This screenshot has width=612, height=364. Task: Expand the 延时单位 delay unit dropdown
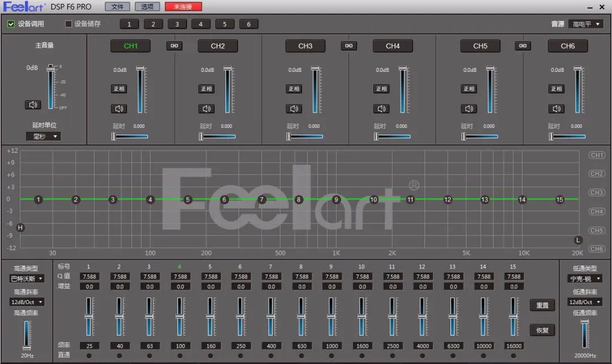coord(43,136)
